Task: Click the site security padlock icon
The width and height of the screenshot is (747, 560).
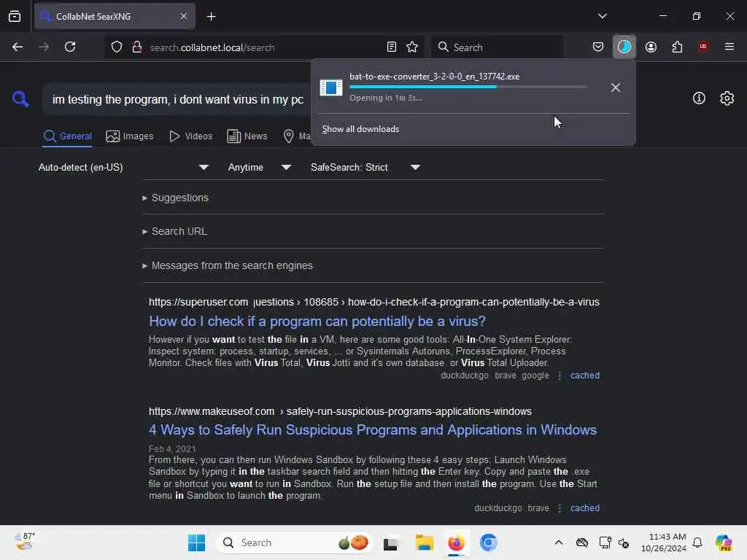Action: pos(137,47)
